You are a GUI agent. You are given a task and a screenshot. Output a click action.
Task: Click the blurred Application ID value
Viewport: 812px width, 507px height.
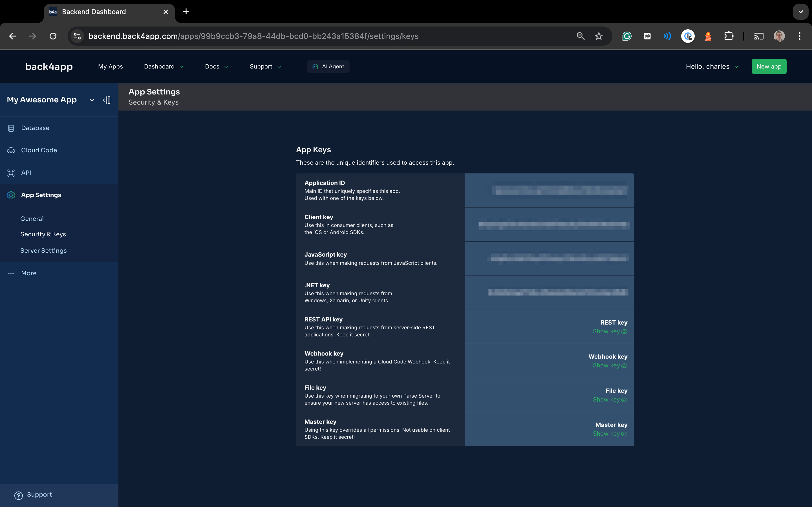(559, 190)
